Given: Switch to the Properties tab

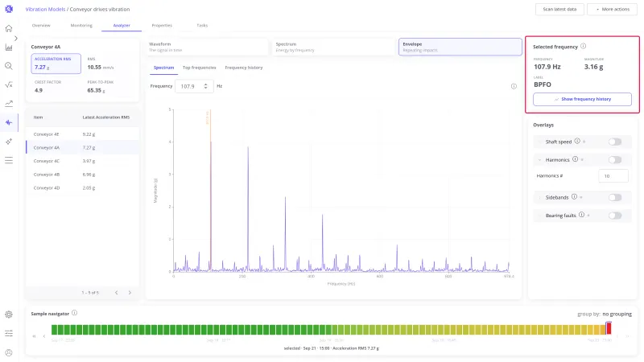Looking at the screenshot, I should (162, 26).
